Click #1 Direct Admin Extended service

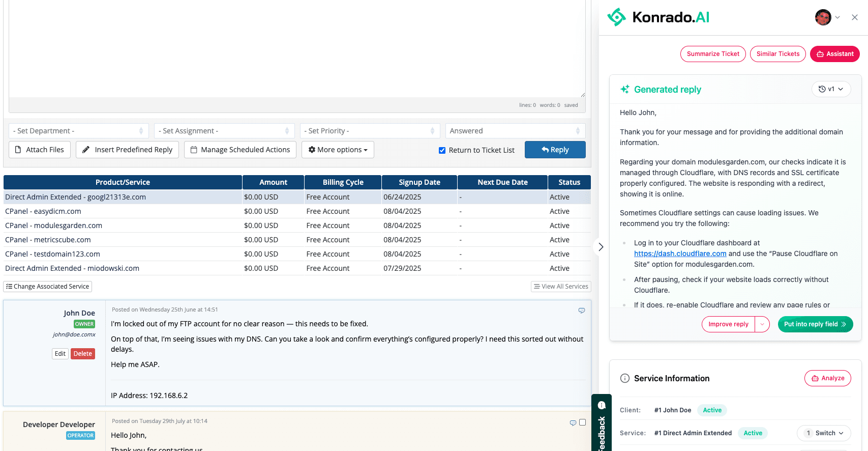pyautogui.click(x=693, y=433)
